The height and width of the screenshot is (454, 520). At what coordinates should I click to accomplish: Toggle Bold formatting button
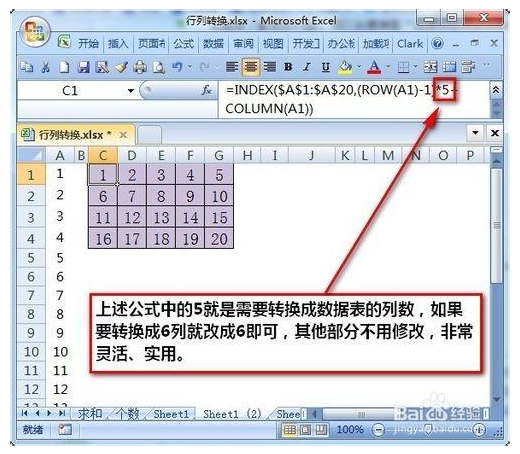pos(288,67)
